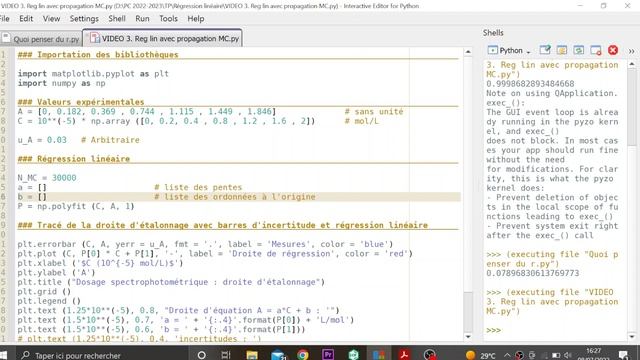Click the "plt.ylabel ('A')" line

(x=56, y=272)
